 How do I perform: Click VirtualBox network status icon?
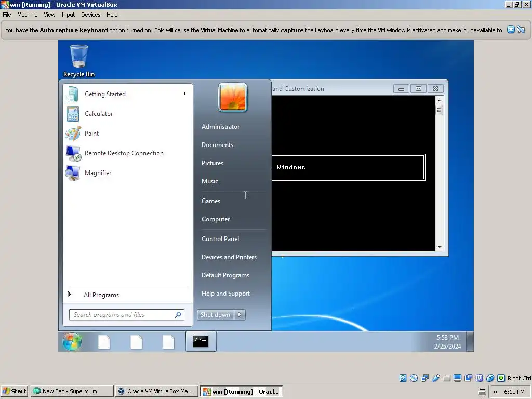click(x=424, y=378)
